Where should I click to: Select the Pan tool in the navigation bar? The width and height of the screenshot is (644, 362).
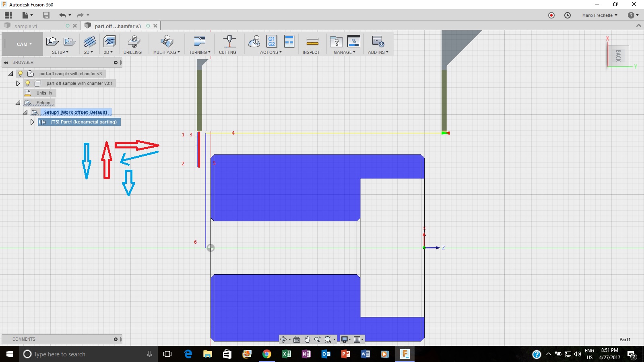307,339
